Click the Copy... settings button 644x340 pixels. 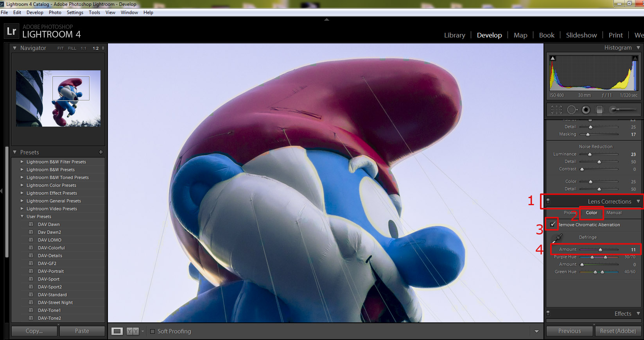(34, 331)
